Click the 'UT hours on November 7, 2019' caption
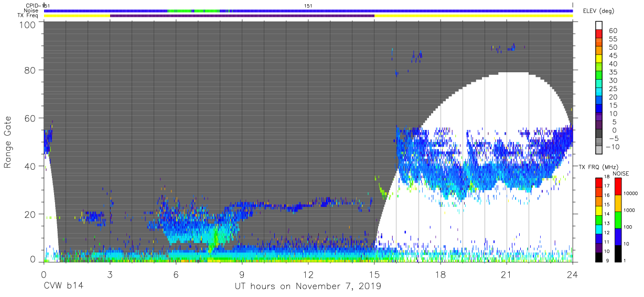The image size is (644, 297). coord(308,287)
